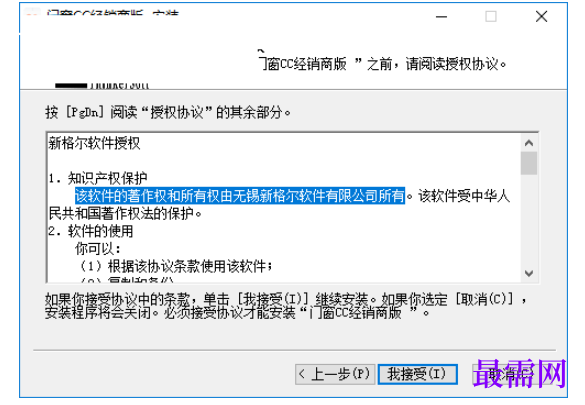The width and height of the screenshot is (585, 405).
Task: Click the license scrollbar down arrow
Action: pyautogui.click(x=529, y=273)
